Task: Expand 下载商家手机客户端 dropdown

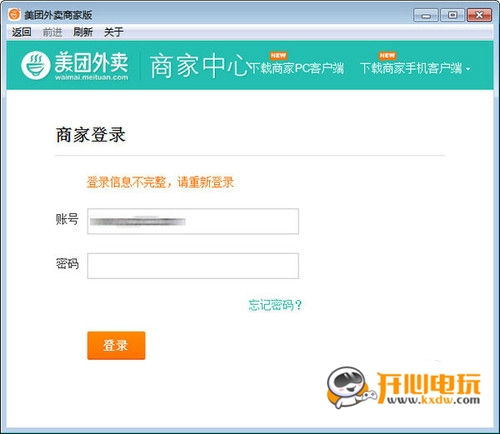Action: click(415, 68)
